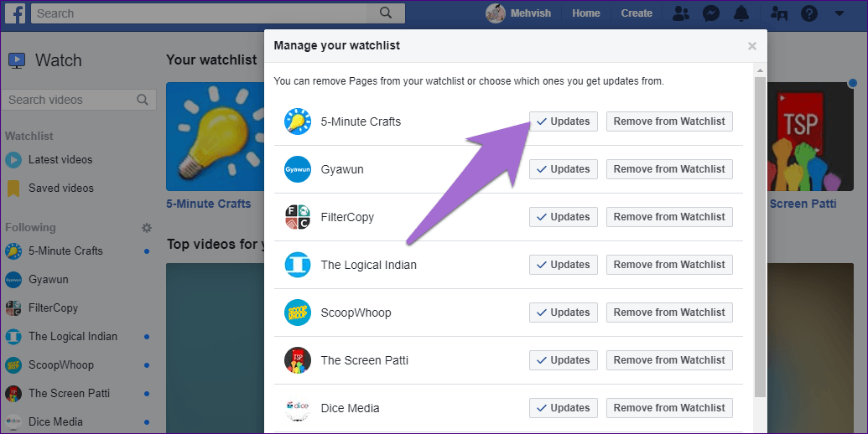
Task: Toggle Updates for Dice Media
Action: [563, 408]
